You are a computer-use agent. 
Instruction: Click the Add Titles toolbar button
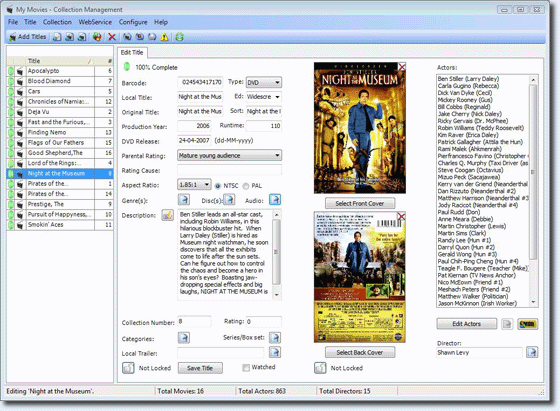click(28, 37)
